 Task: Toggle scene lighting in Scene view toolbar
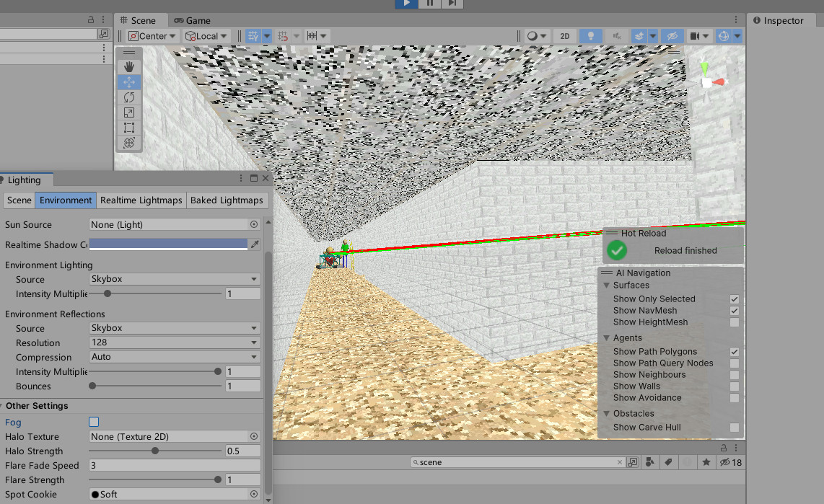590,35
